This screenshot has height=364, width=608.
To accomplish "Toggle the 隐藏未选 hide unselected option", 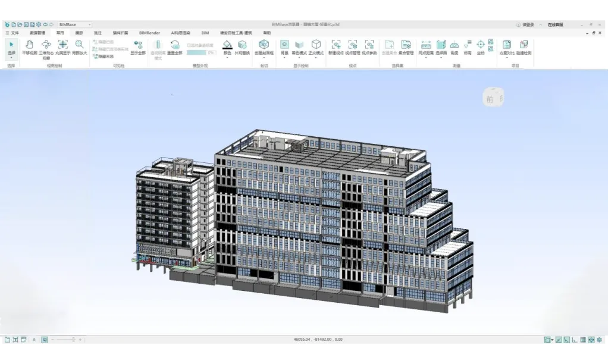I will pos(104,56).
